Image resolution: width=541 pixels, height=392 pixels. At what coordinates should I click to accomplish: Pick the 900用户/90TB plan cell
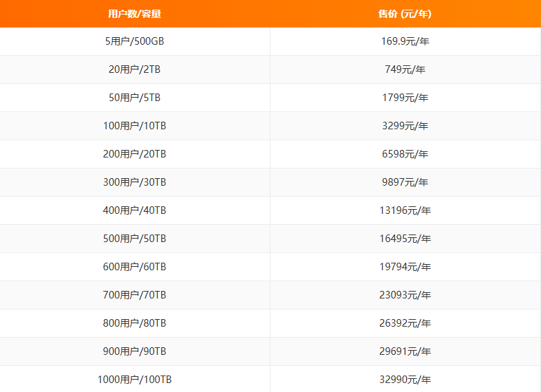[135, 351]
